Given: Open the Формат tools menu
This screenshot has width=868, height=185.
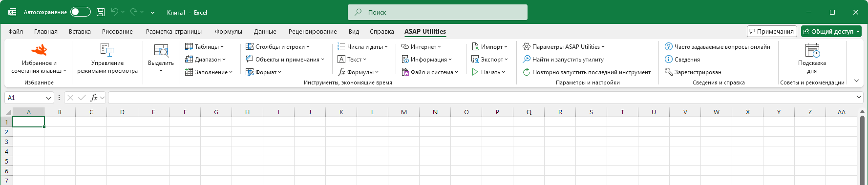Looking at the screenshot, I should click(264, 72).
